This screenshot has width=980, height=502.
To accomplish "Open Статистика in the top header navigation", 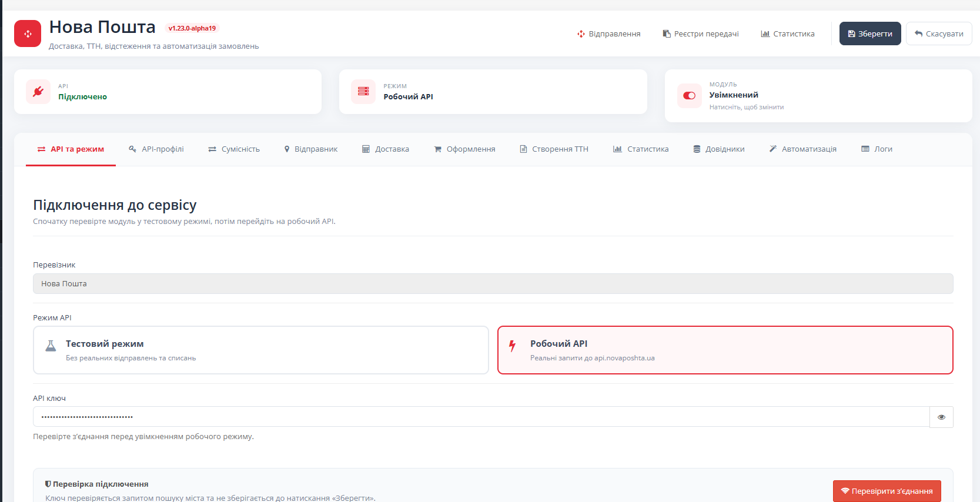I will [788, 34].
